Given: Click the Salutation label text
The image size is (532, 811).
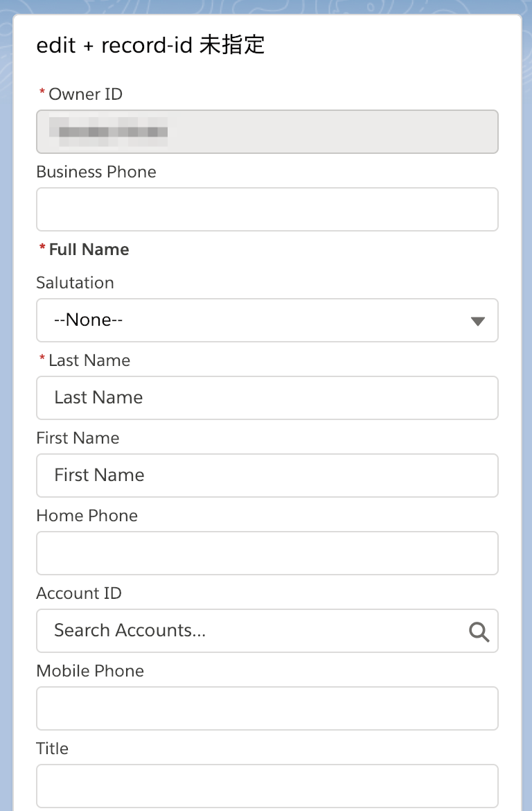Looking at the screenshot, I should click(75, 283).
